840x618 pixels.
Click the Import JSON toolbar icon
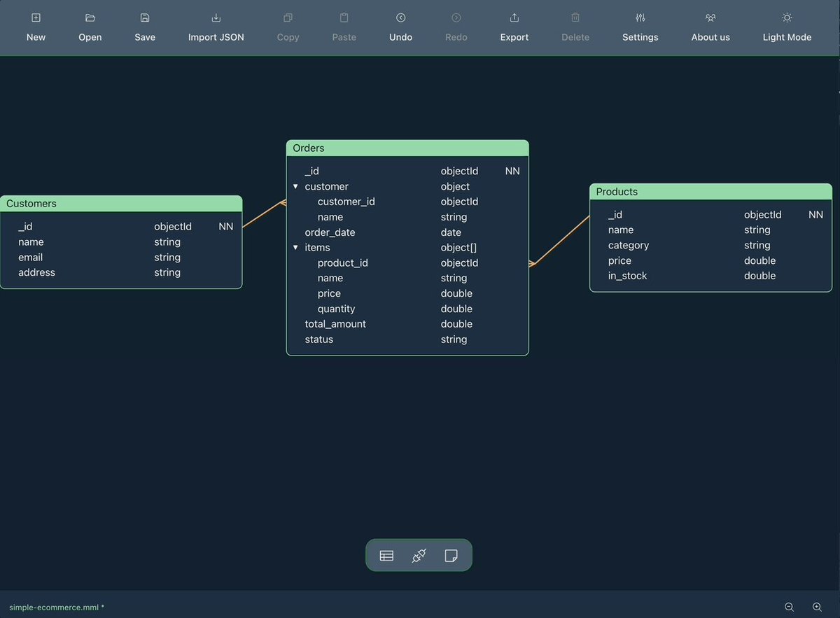[216, 17]
